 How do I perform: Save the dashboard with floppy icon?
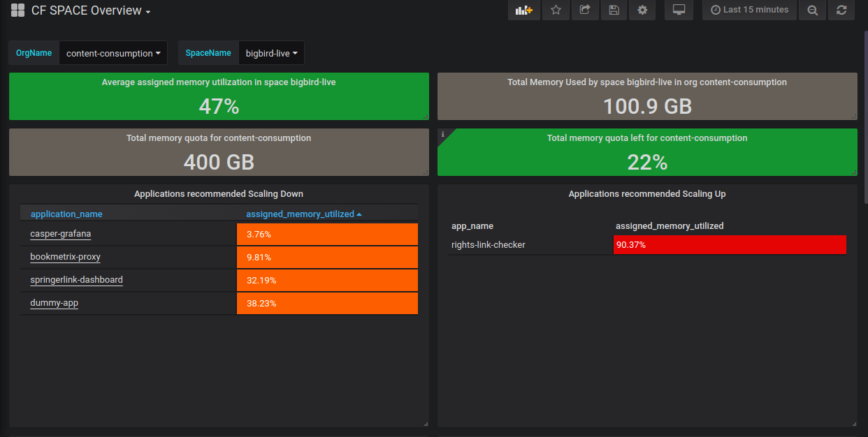pyautogui.click(x=614, y=10)
